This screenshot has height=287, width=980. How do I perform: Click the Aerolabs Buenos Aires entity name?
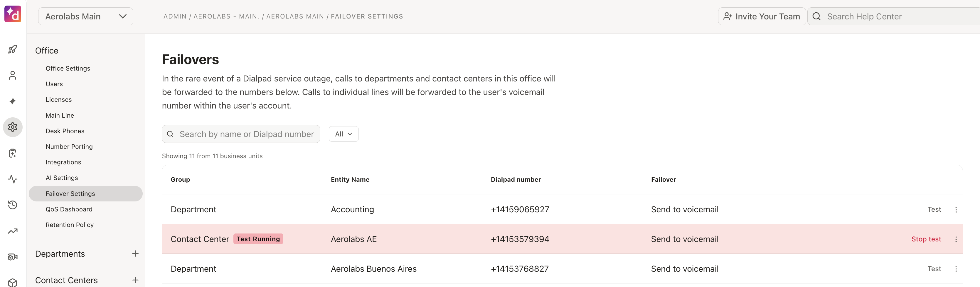(373, 269)
